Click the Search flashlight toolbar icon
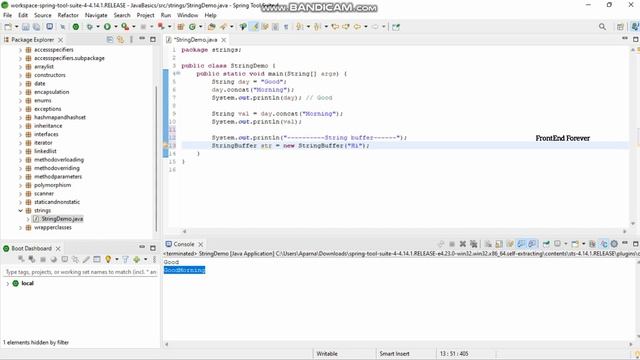This screenshot has width=640, height=360. click(223, 27)
